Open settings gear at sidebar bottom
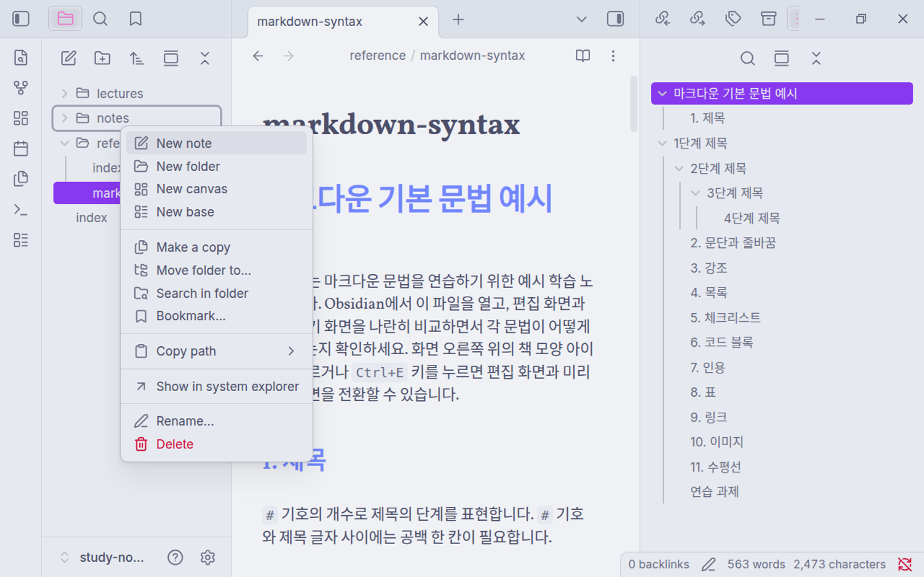 pos(208,557)
